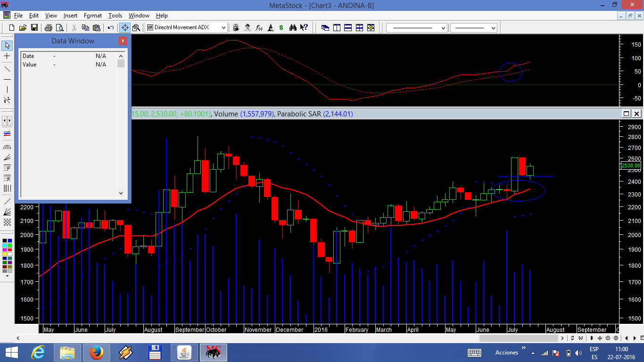This screenshot has height=362, width=644.
Task: Pick the yellow color swatch
Action: tap(5, 254)
